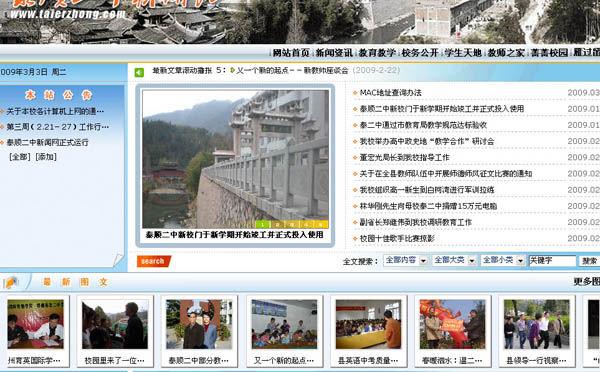Screen dimensions: 600x372
Task: Open the 新闻资讯 navigation item
Action: click(x=334, y=53)
